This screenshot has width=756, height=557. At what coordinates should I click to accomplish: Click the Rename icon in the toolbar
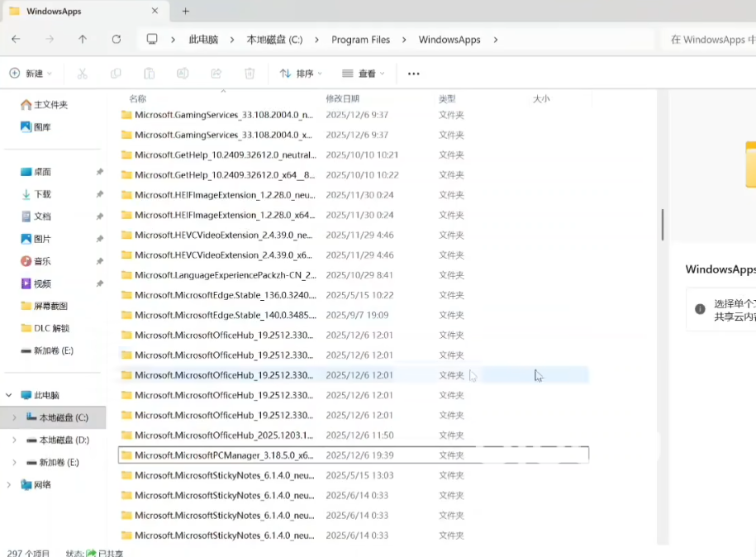click(183, 74)
